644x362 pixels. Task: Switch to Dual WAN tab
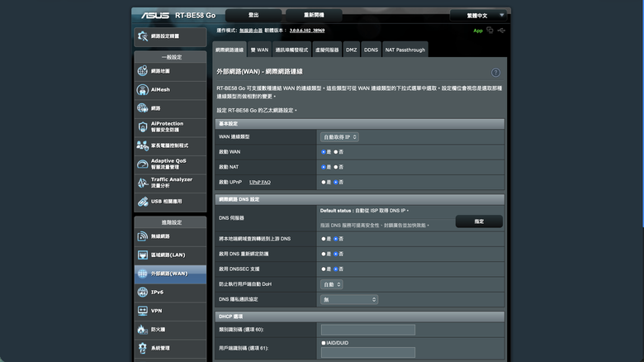pyautogui.click(x=259, y=50)
